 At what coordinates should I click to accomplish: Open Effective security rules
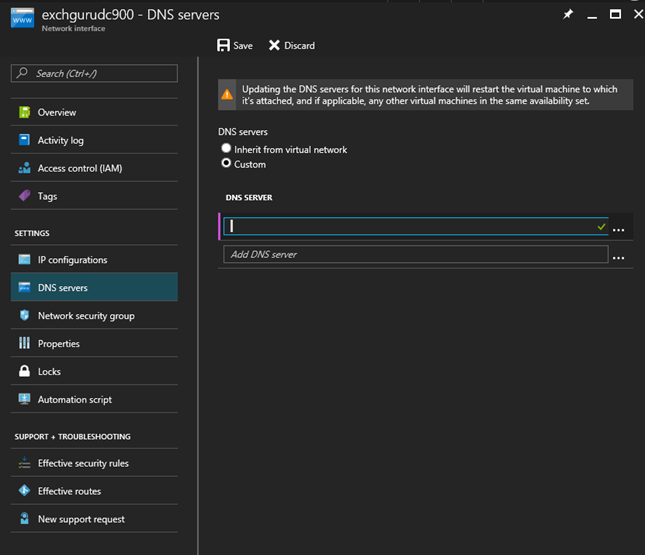coord(94,463)
